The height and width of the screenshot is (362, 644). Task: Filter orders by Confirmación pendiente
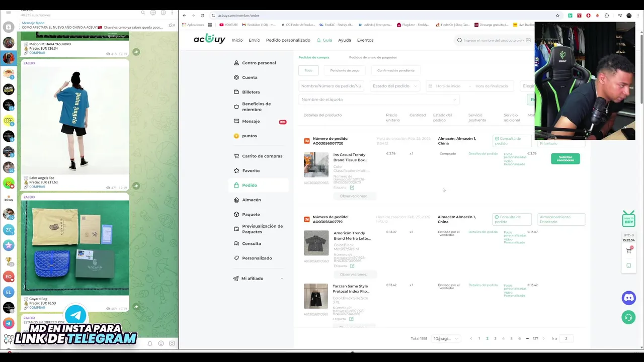point(396,70)
